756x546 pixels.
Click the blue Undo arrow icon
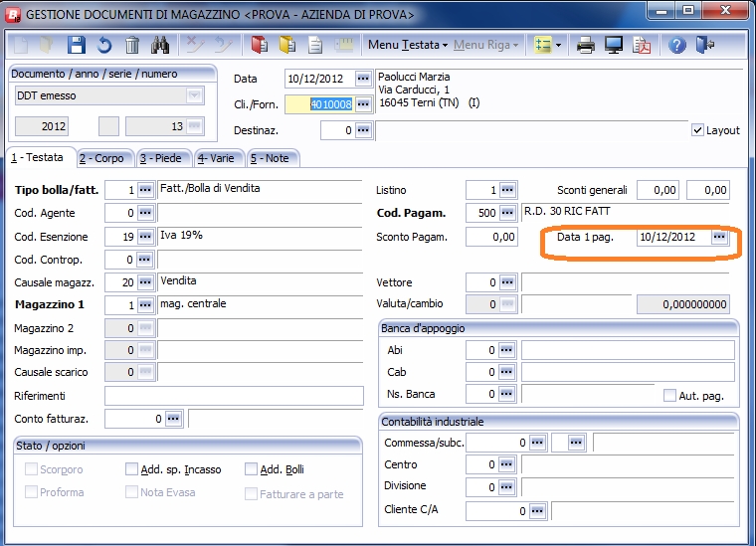pos(104,45)
